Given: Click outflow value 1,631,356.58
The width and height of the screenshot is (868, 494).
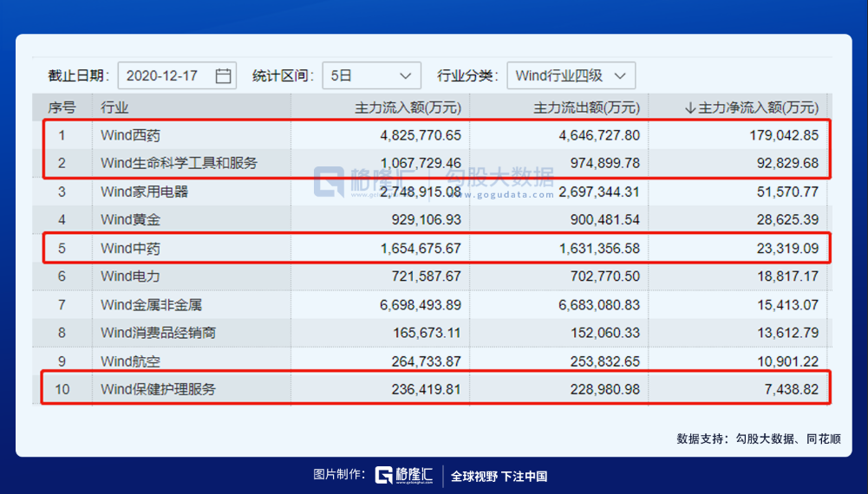Looking at the screenshot, I should point(599,249).
